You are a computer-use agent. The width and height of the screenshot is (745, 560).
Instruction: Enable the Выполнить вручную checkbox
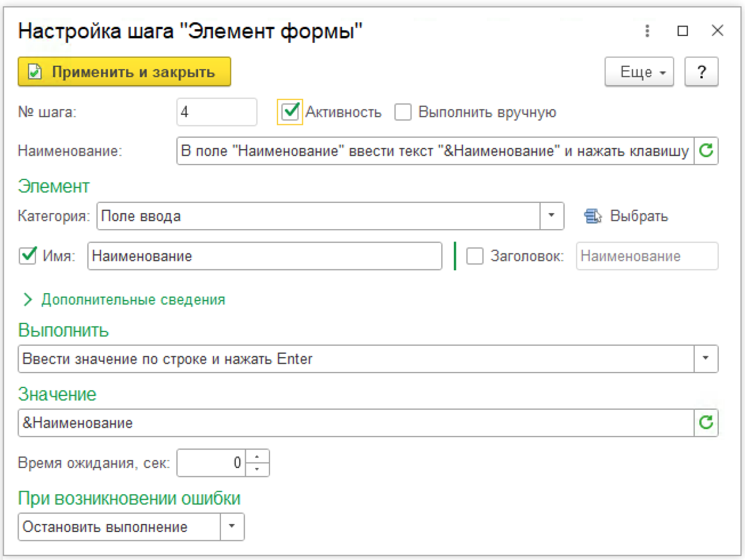point(404,112)
